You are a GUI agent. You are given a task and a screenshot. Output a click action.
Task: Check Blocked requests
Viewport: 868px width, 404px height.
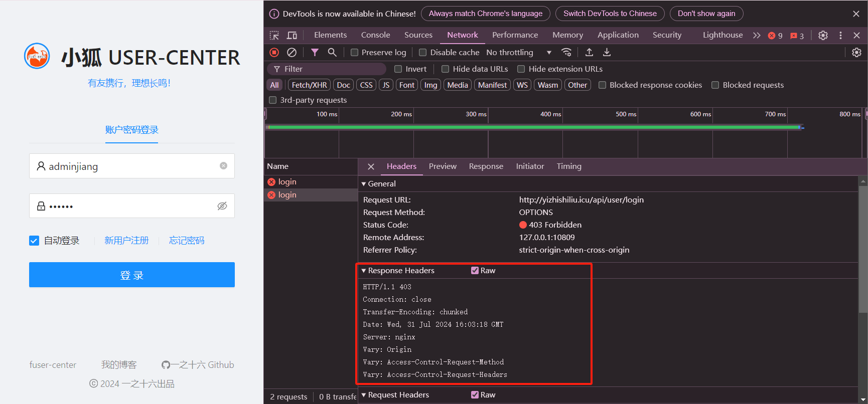pos(715,85)
